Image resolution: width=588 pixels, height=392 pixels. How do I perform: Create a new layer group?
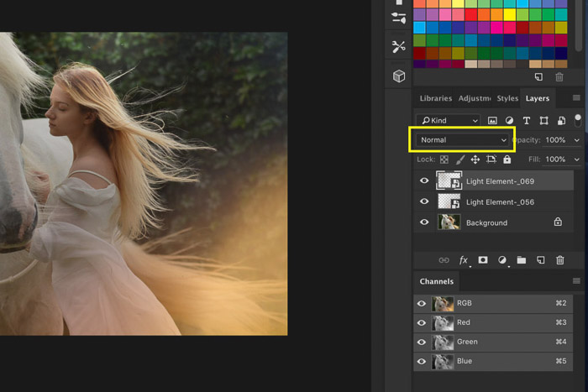[522, 260]
